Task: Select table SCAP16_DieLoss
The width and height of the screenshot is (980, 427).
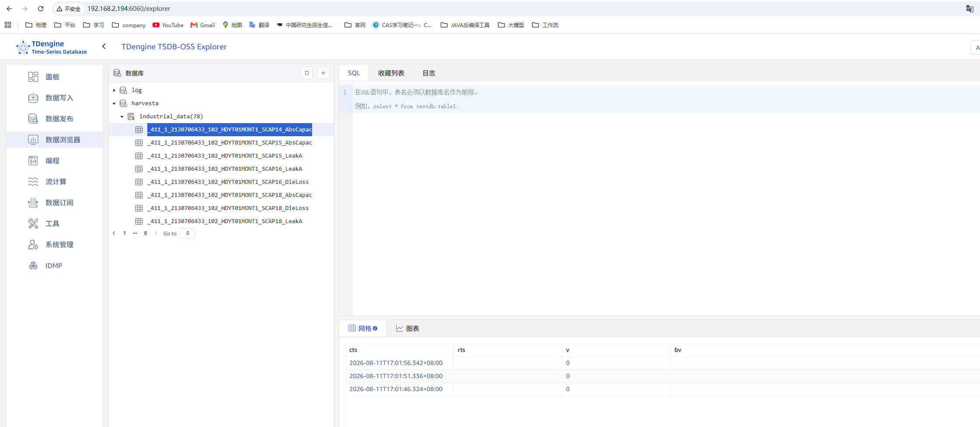Action: point(228,182)
